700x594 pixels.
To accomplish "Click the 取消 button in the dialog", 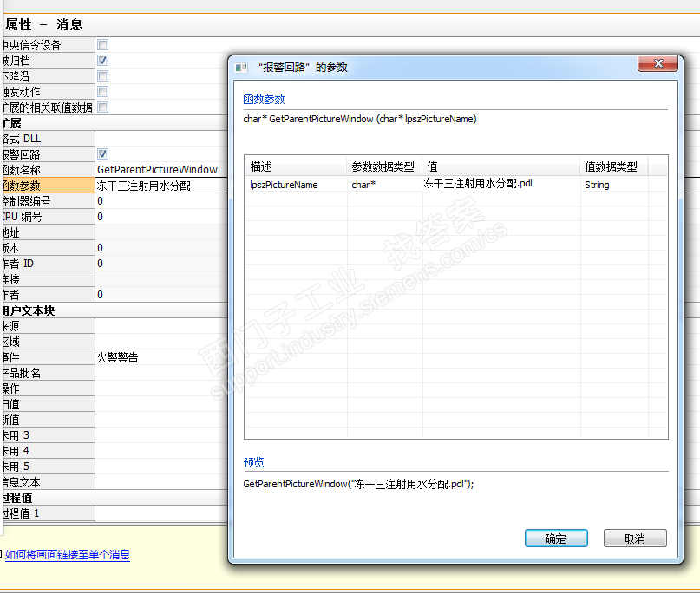I will click(x=635, y=539).
